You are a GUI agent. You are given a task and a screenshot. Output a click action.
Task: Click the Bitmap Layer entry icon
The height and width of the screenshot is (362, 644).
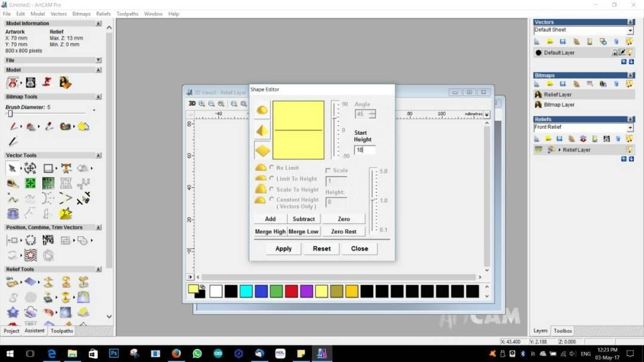pyautogui.click(x=538, y=105)
